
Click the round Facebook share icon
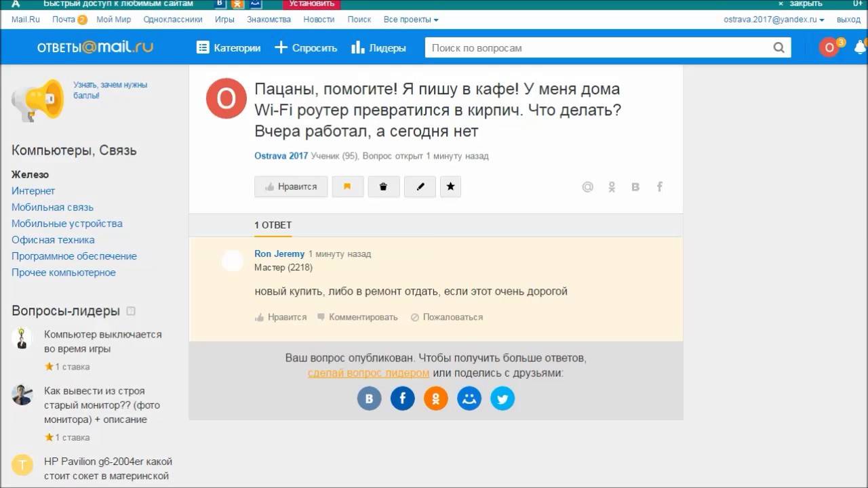(402, 399)
